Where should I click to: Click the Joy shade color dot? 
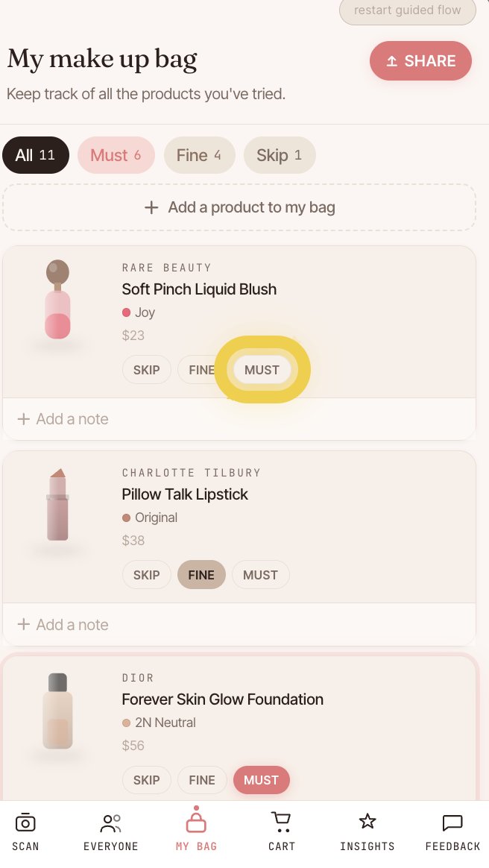click(126, 312)
